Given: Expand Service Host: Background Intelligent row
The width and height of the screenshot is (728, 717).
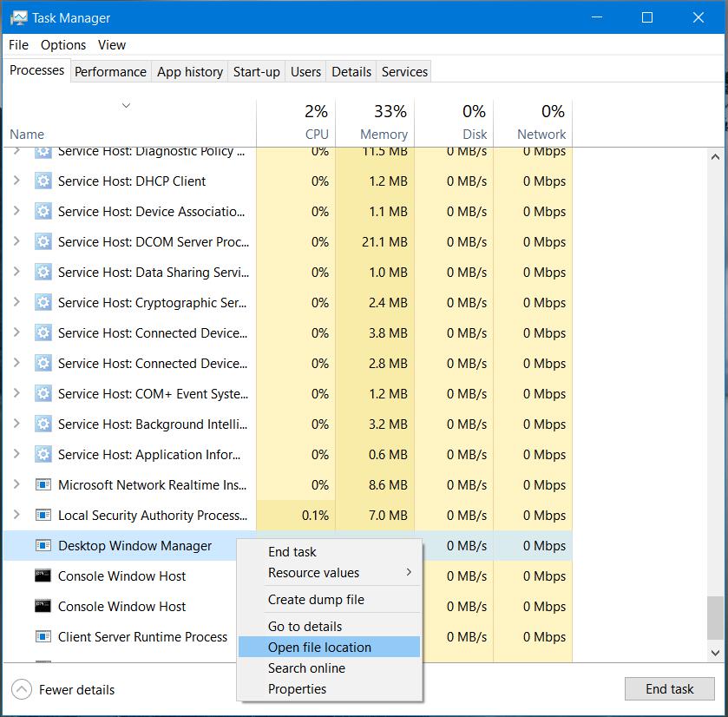Looking at the screenshot, I should pyautogui.click(x=16, y=423).
